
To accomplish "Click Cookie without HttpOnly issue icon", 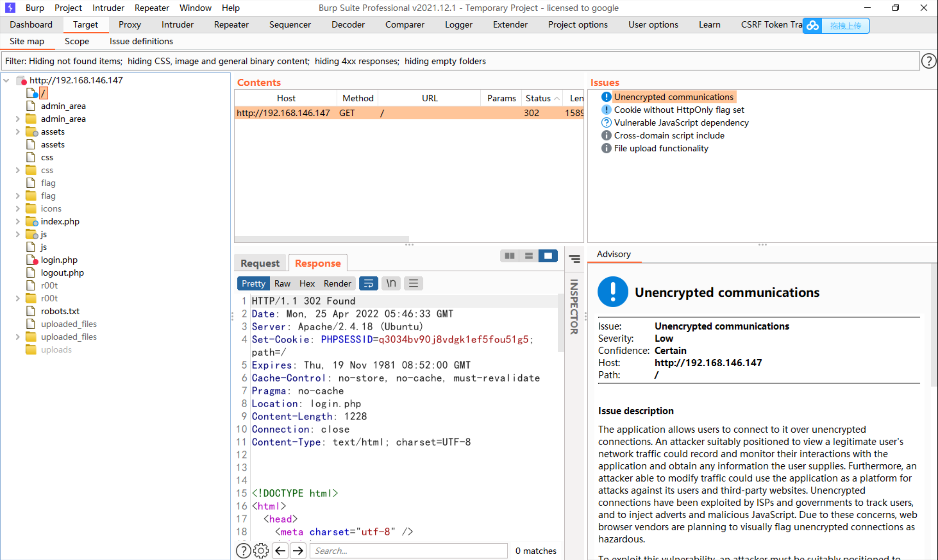I will click(606, 110).
